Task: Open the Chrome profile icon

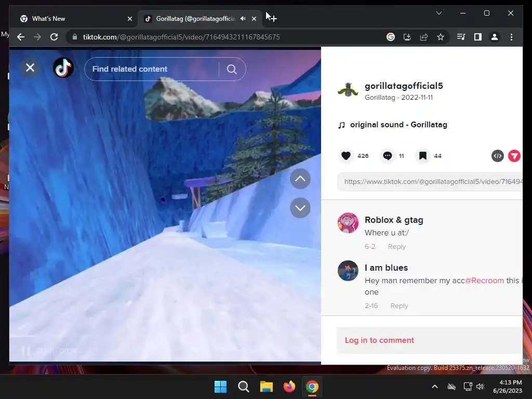Action: 495,37
